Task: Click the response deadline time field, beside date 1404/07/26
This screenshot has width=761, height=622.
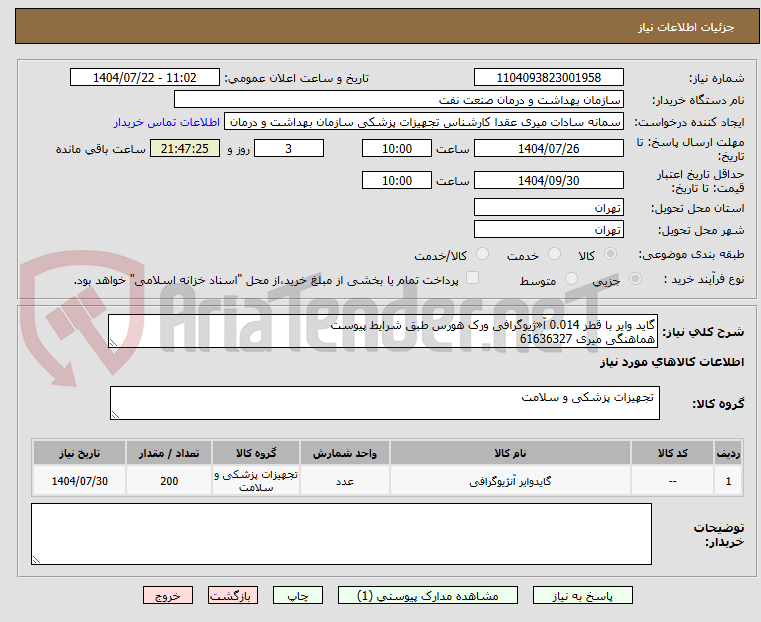Action: (x=397, y=148)
